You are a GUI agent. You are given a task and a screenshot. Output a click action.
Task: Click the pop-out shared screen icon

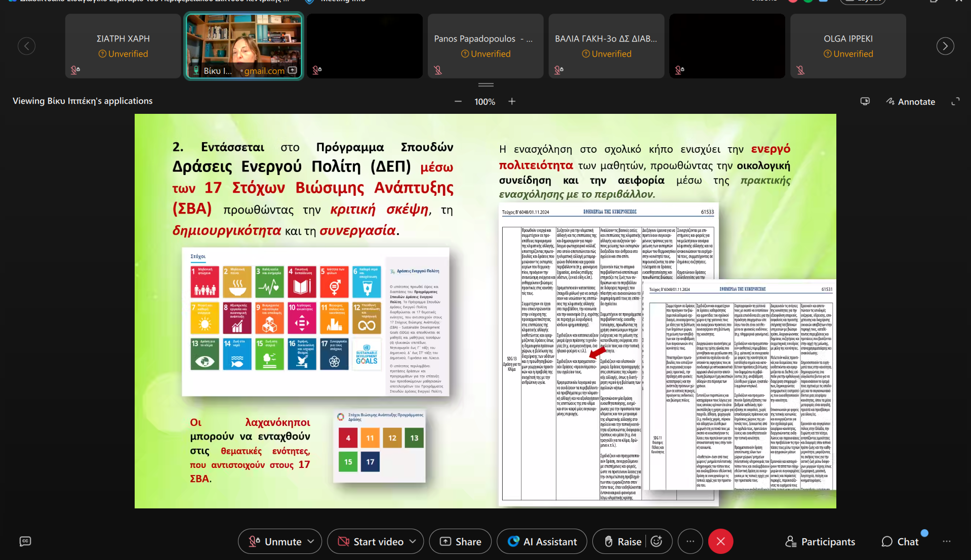coord(865,102)
